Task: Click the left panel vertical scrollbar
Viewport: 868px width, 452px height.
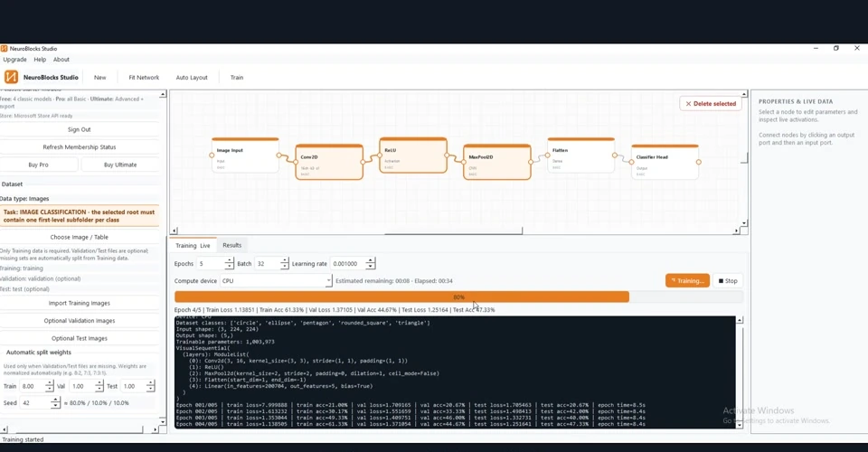Action: point(163,258)
